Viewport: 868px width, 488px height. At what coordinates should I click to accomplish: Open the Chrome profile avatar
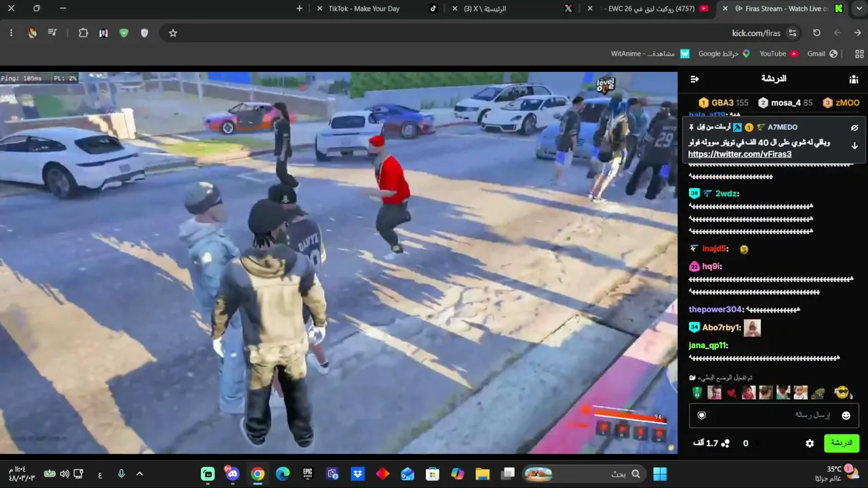[x=32, y=33]
